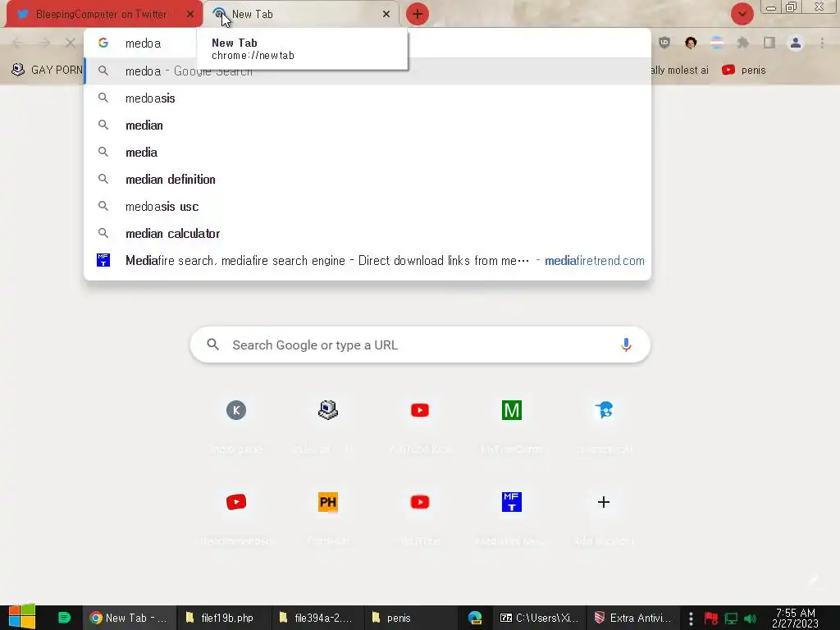
Task: Open the Chrome profile avatar button
Action: point(796,43)
